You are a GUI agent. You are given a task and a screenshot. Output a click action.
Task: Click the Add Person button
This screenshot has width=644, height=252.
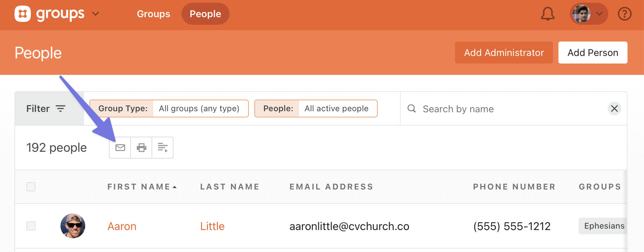coord(592,52)
